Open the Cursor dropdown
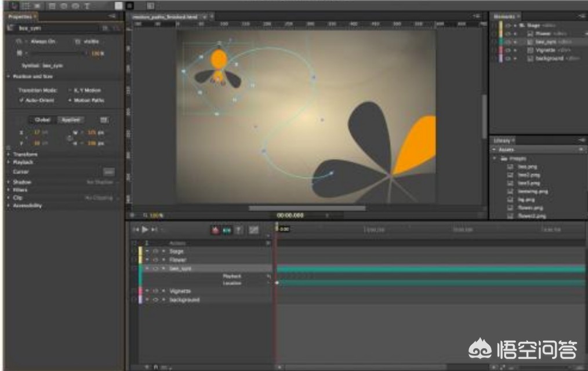This screenshot has width=588, height=371. point(109,172)
